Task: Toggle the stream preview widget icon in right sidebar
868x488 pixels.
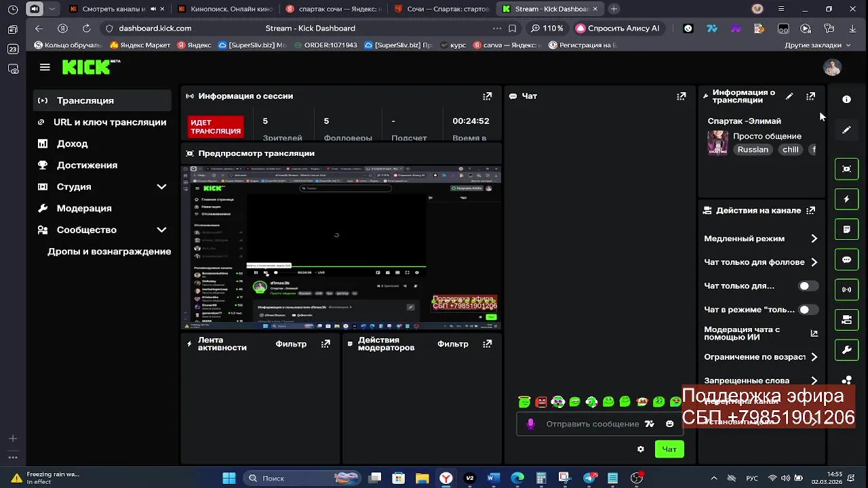Action: [x=846, y=169]
